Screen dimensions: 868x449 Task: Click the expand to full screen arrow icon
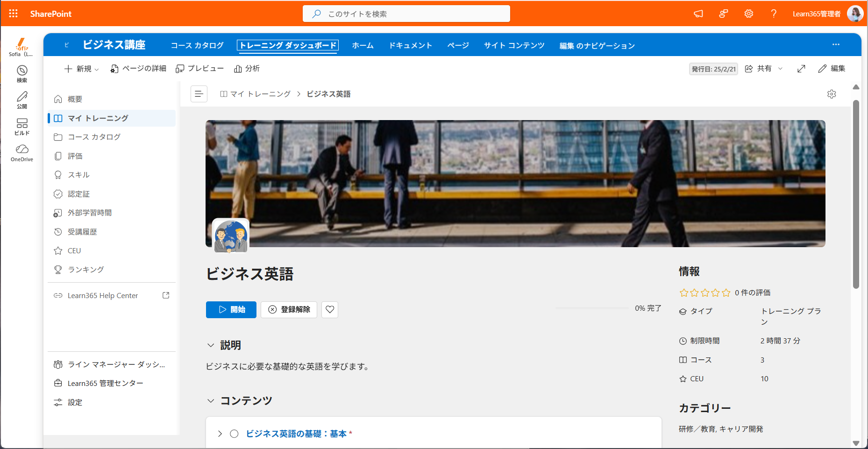pyautogui.click(x=801, y=69)
